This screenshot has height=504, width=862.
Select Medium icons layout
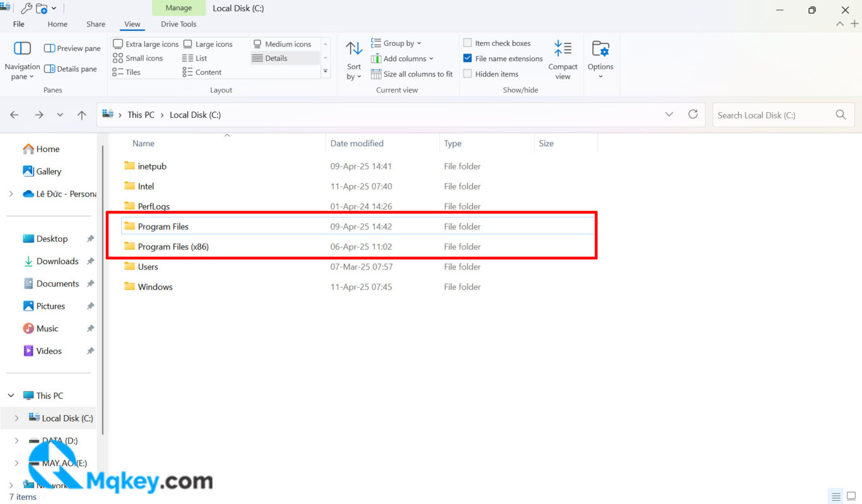pyautogui.click(x=282, y=44)
